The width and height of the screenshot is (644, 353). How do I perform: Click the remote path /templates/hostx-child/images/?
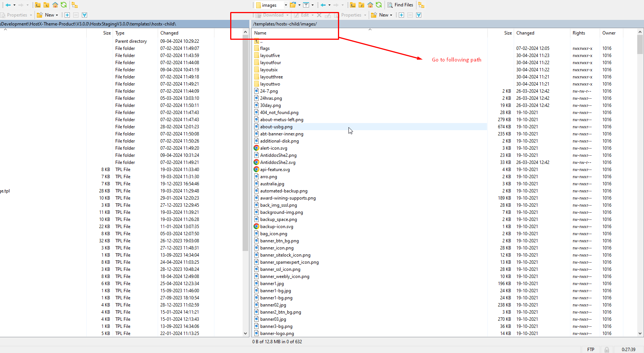pos(285,24)
